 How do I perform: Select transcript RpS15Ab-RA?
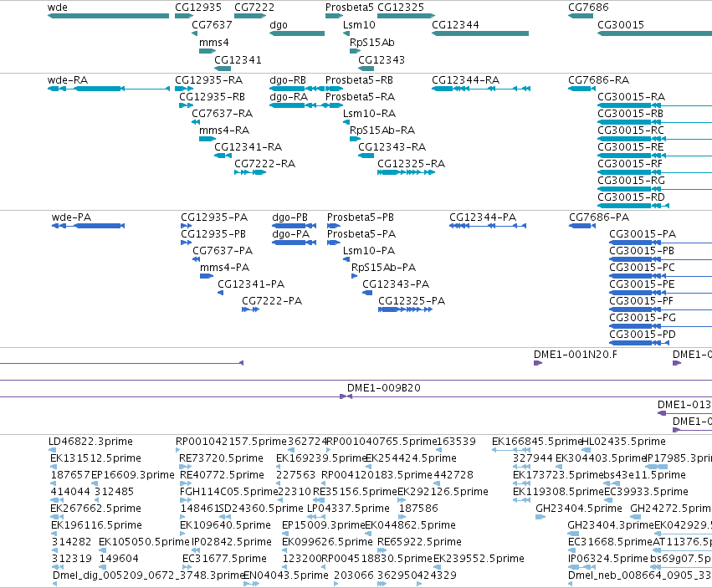click(x=355, y=139)
